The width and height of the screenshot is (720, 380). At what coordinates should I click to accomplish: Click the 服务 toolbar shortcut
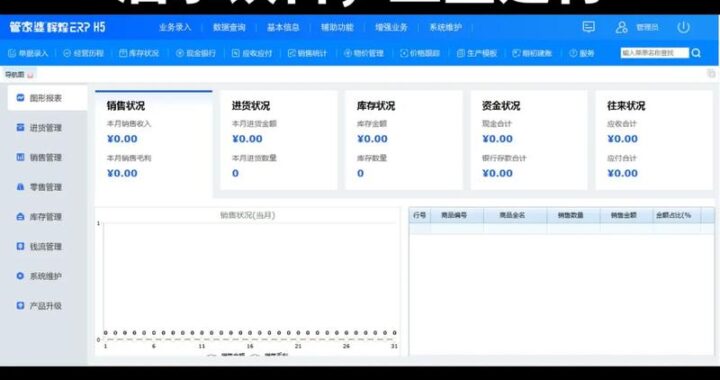coord(582,53)
